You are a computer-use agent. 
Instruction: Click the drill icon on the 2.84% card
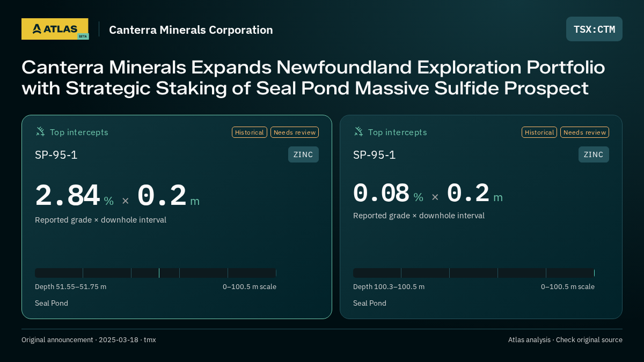(x=40, y=131)
